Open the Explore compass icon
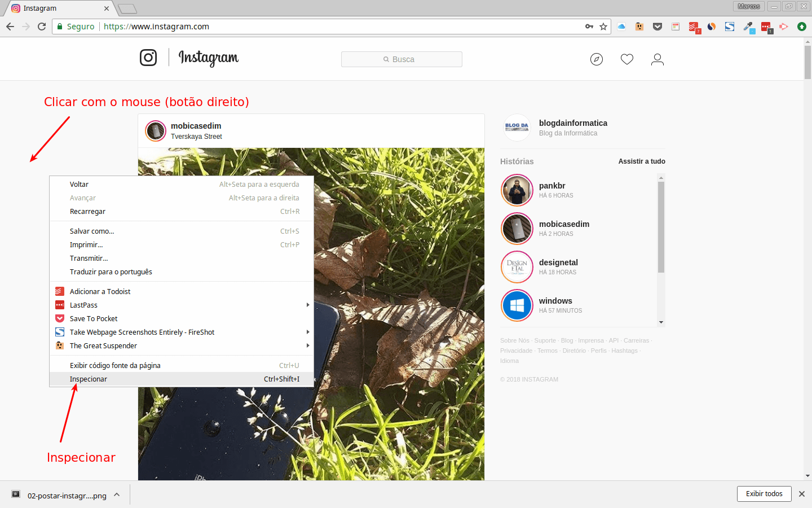This screenshot has width=812, height=508. pyautogui.click(x=597, y=59)
